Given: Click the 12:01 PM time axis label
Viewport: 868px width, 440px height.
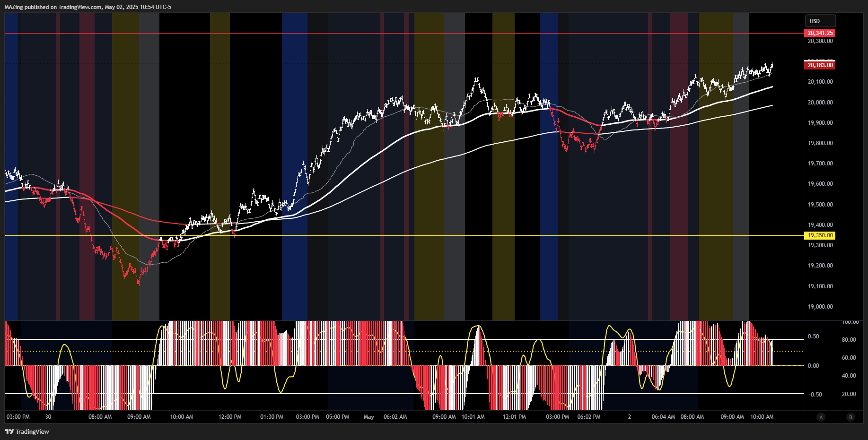Looking at the screenshot, I should point(514,417).
